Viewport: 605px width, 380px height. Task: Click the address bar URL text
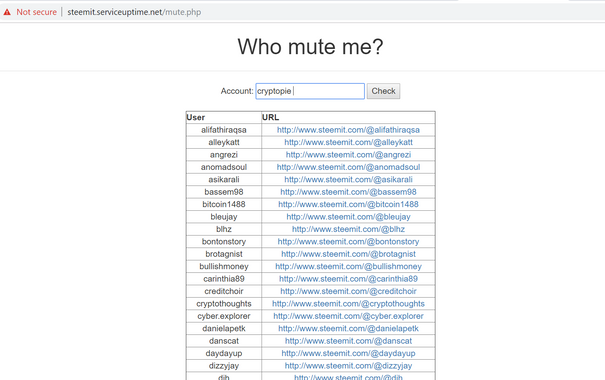click(134, 12)
